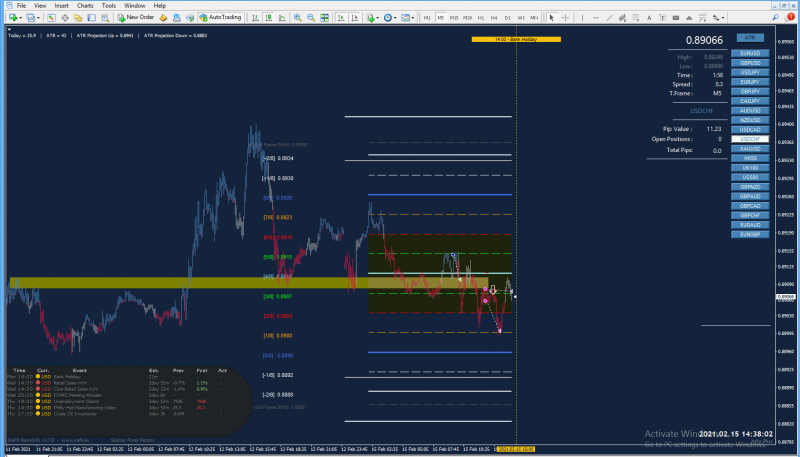Select the trendline drawing tool
Screen dimensions: 800x457
609,17
